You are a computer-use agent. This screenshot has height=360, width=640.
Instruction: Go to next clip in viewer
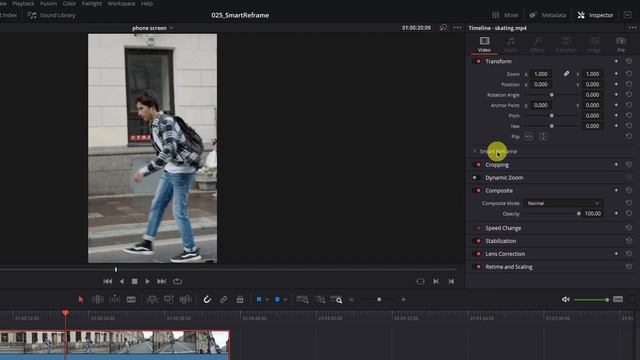(436, 281)
